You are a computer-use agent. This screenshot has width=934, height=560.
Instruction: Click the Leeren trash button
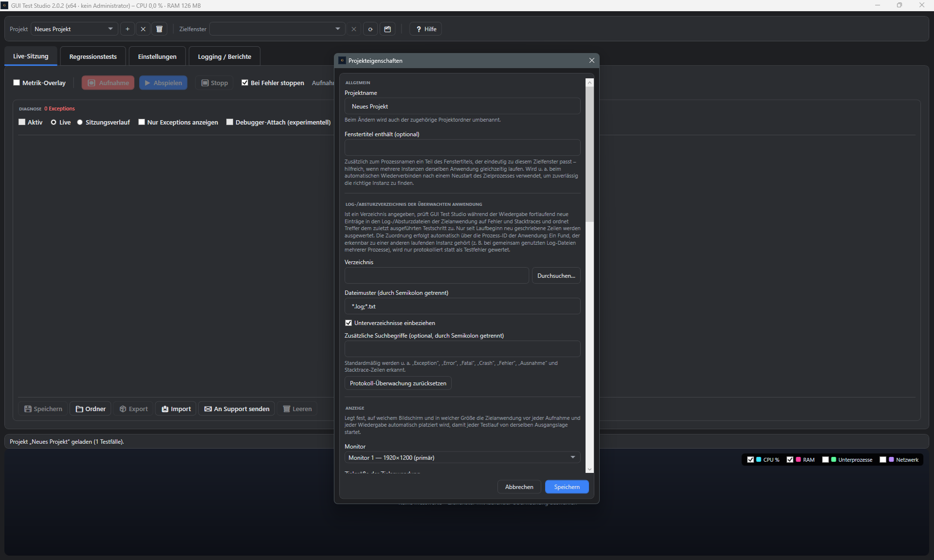(297, 409)
